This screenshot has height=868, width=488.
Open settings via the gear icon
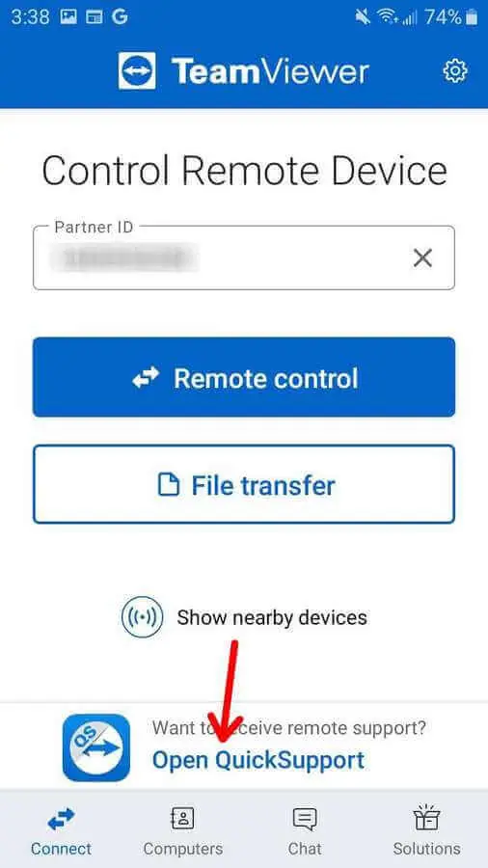point(455,71)
